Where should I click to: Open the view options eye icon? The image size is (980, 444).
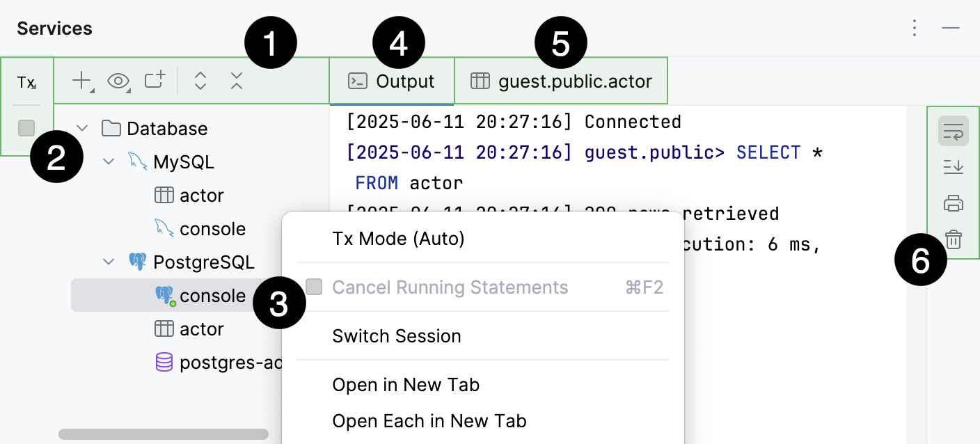[x=118, y=81]
